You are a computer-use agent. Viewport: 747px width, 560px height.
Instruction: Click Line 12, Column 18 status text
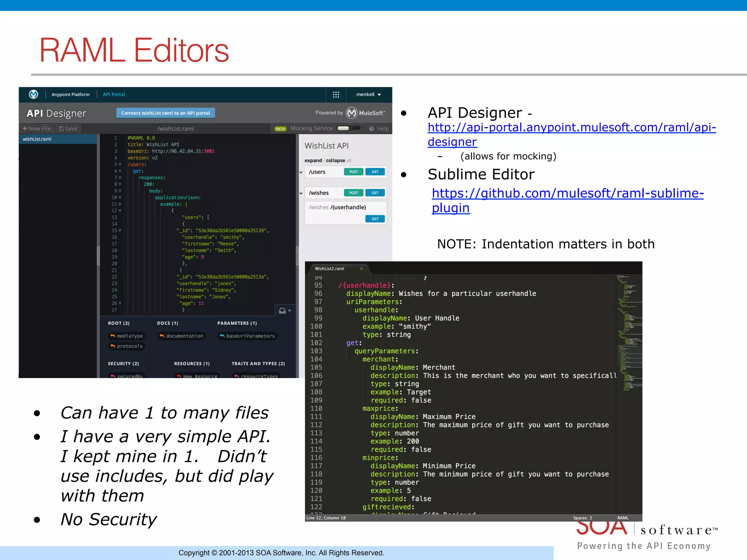(326, 518)
